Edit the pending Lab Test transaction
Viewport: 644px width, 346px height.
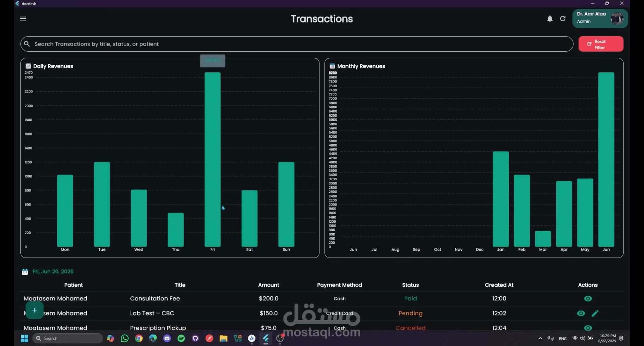[595, 313]
